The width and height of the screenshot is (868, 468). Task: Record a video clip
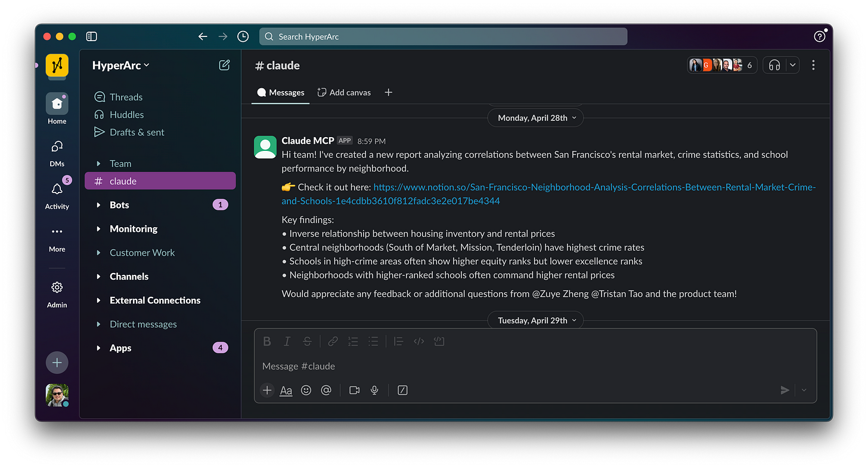click(x=354, y=390)
